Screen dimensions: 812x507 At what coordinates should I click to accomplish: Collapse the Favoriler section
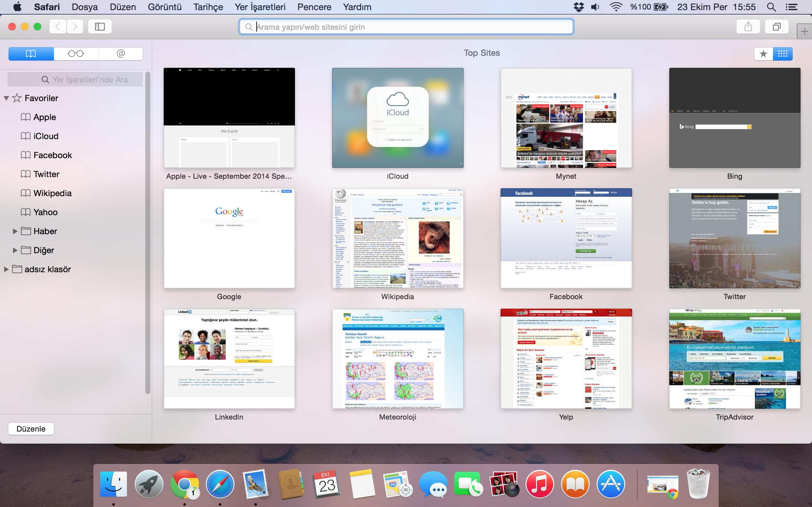tap(6, 98)
